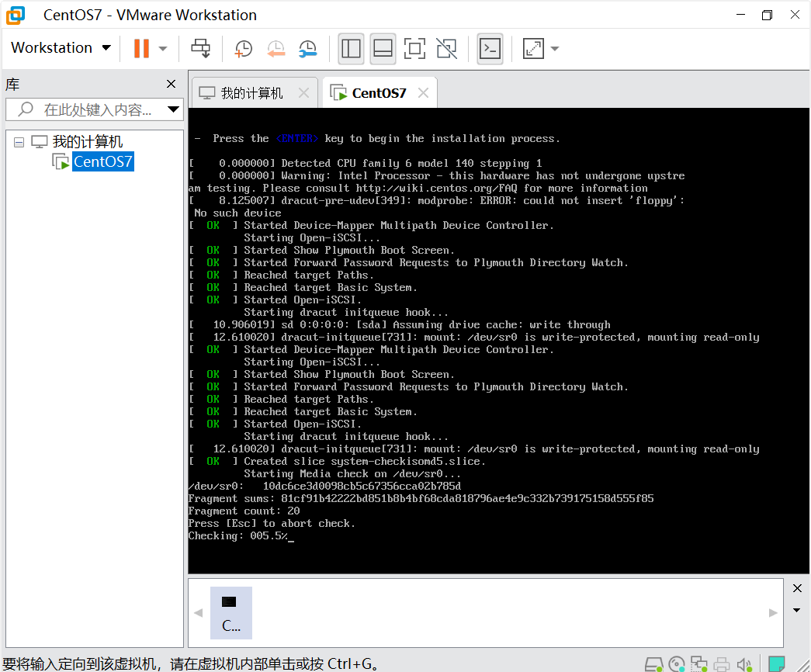Click the library search magnifier icon
This screenshot has height=672, width=811.
pos(26,109)
